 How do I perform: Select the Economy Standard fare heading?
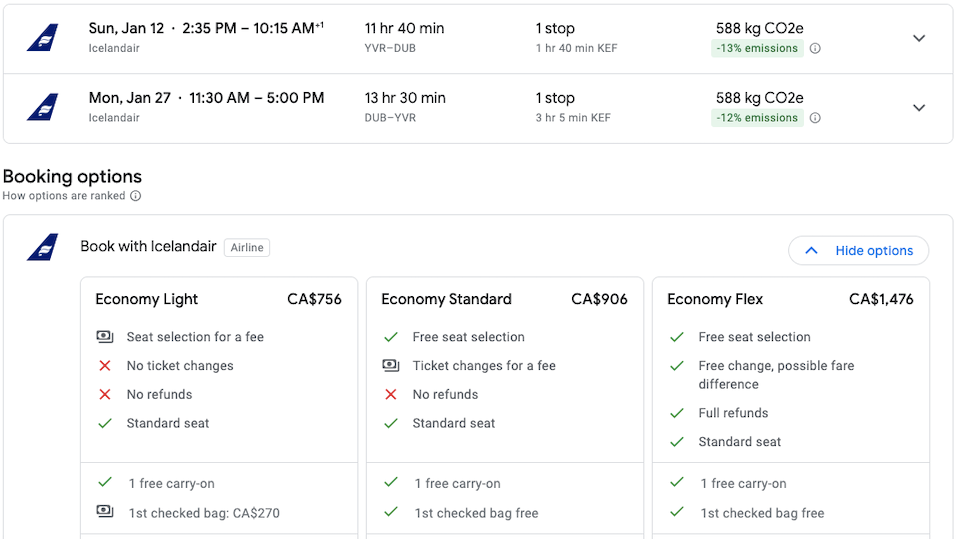446,300
